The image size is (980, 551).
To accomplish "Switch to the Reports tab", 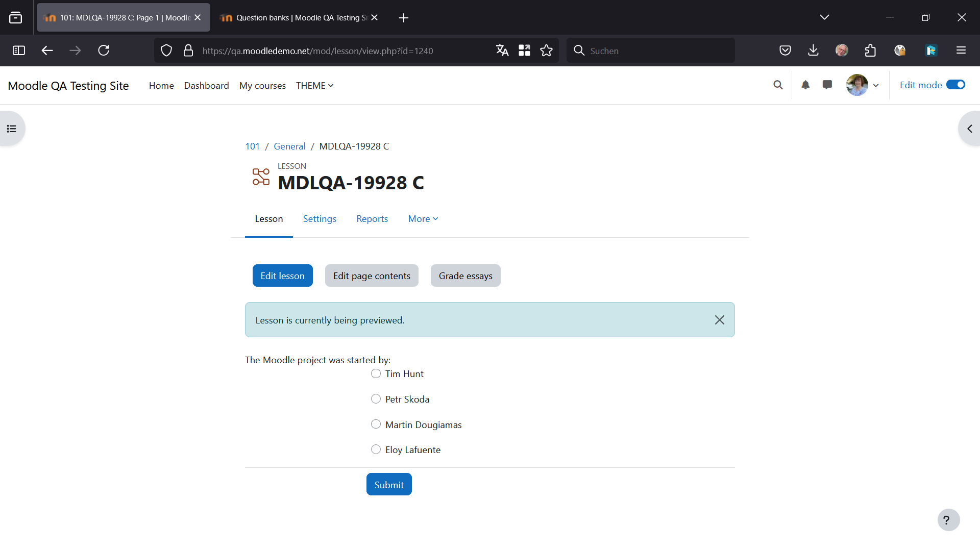I will [x=372, y=218].
